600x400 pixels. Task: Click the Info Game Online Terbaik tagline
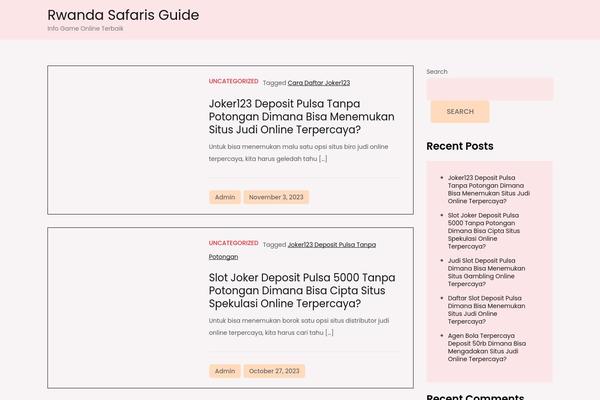click(85, 28)
